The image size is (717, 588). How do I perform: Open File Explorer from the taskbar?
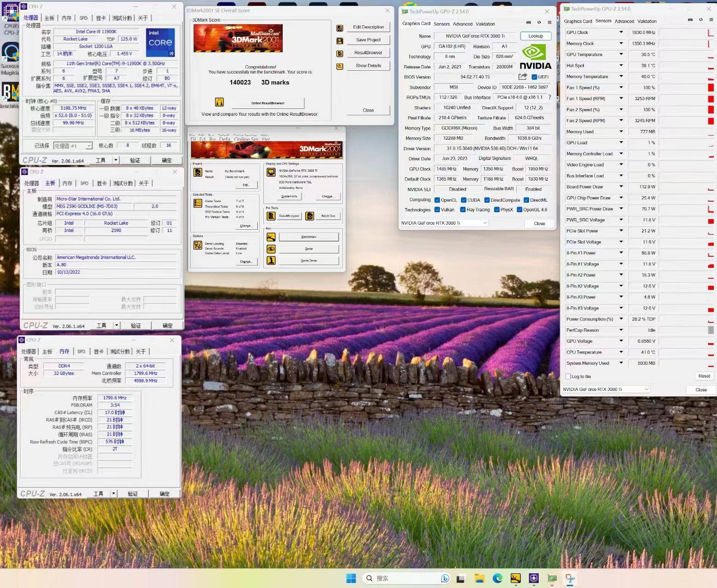479,578
